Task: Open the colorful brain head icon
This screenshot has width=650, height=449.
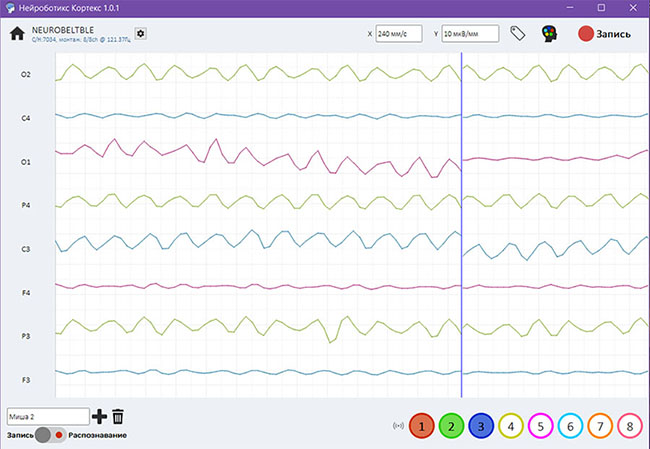Action: [x=549, y=33]
